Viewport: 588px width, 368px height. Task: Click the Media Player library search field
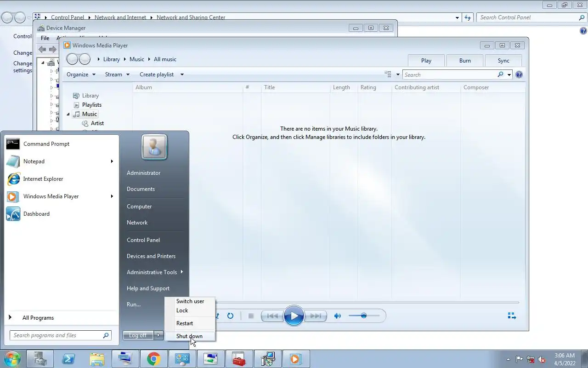tap(450, 75)
